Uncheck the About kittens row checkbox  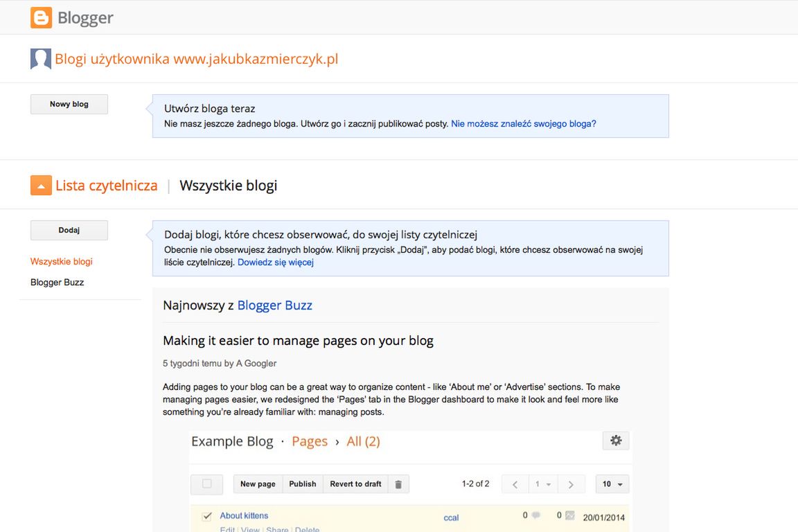[206, 516]
